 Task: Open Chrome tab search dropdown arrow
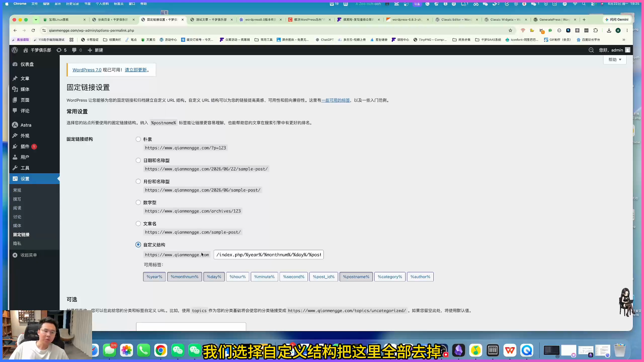coord(36,20)
